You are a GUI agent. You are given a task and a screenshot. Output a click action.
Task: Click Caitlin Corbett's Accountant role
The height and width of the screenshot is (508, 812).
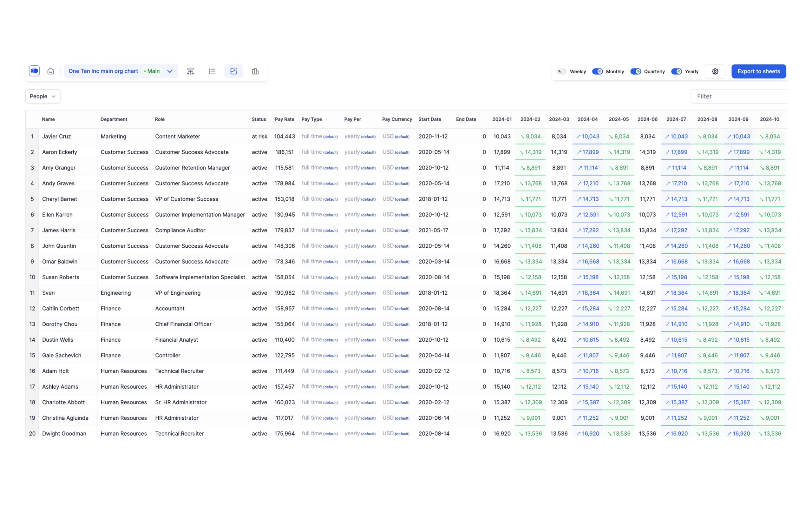click(169, 308)
